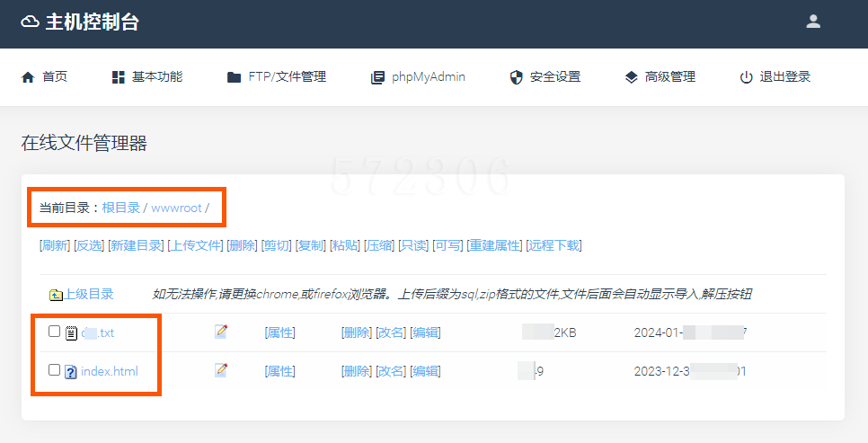Viewport: 868px width, 443px height.
Task: Click the shield icon beside 安全设置
Action: 516,77
